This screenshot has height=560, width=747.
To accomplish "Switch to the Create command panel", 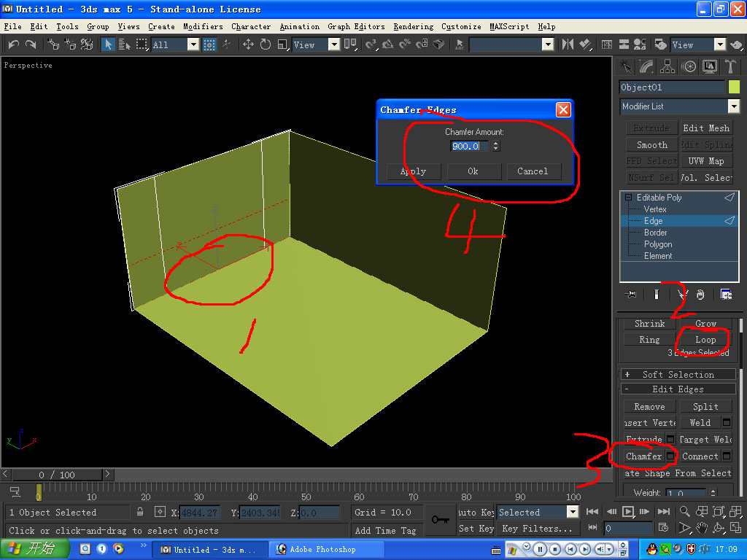I will point(626,66).
